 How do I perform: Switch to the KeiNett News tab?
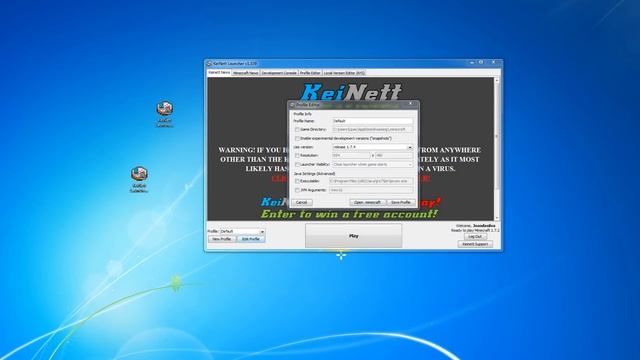219,72
